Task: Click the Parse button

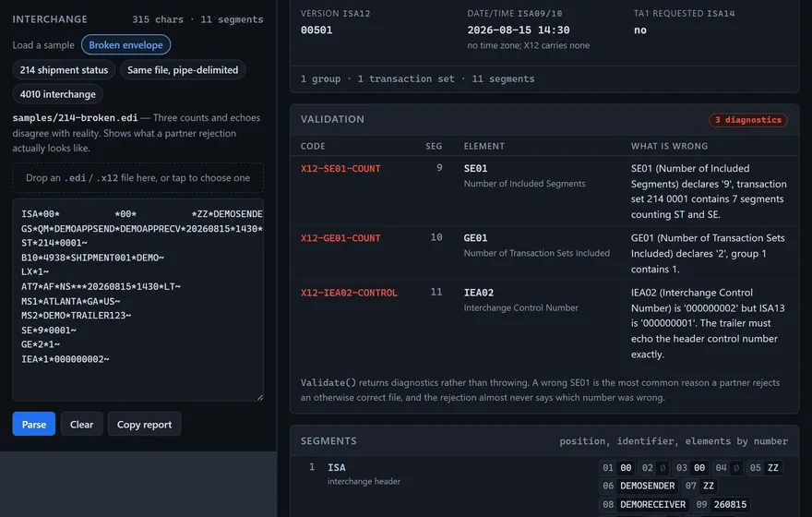Action: coord(33,425)
